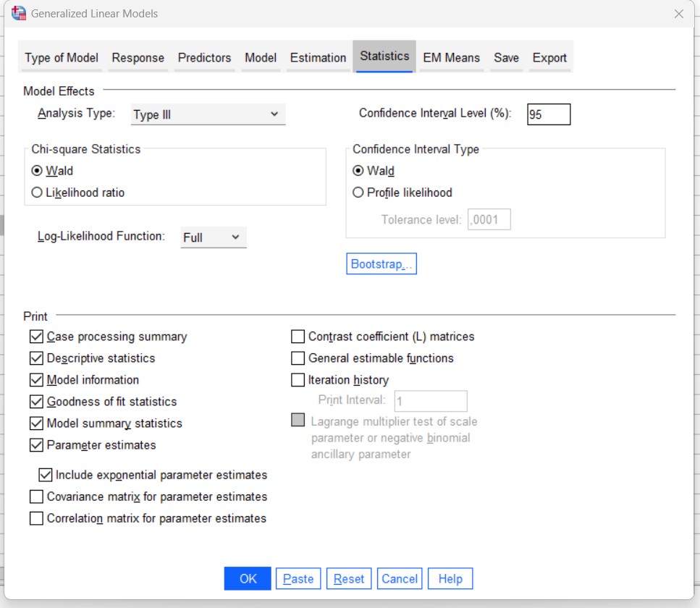Open the Bootstrap settings button
This screenshot has width=700, height=608.
[381, 264]
